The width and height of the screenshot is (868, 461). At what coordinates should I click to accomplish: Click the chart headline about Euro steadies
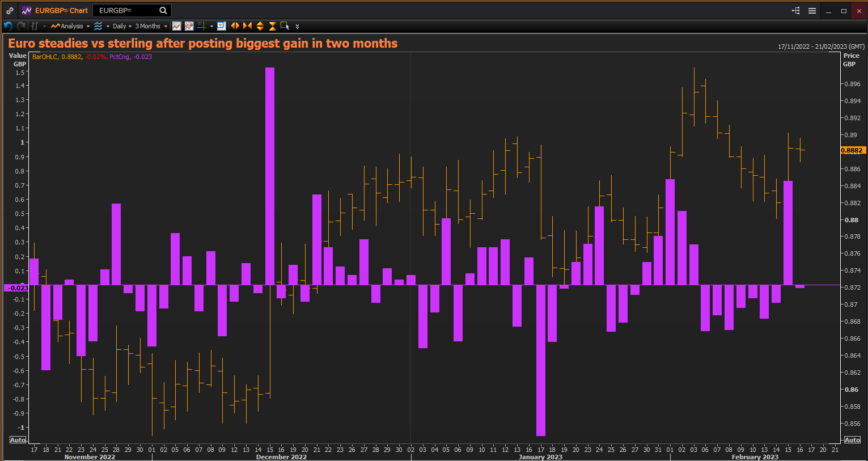pos(202,43)
